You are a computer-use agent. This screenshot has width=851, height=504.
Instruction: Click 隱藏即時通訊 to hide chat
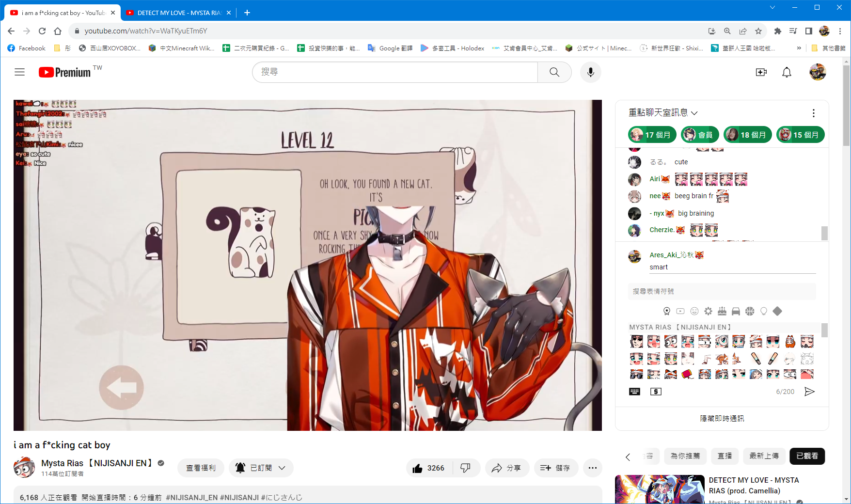[722, 419]
